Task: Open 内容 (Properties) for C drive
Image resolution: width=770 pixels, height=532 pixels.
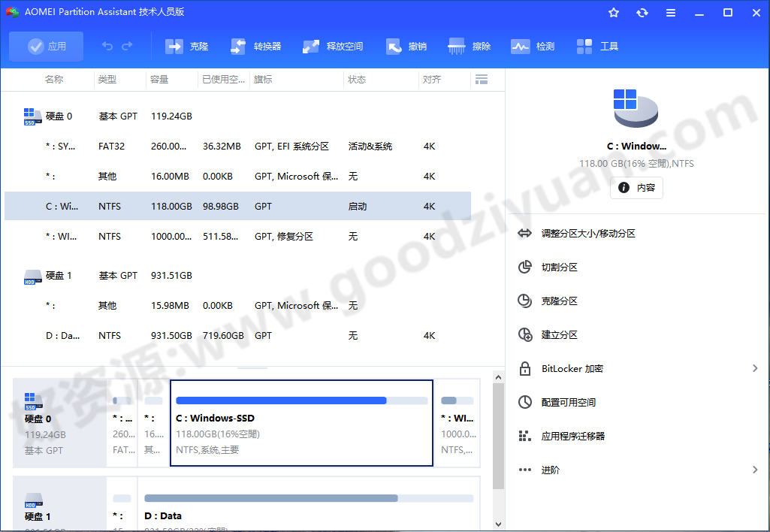Action: pyautogui.click(x=636, y=188)
